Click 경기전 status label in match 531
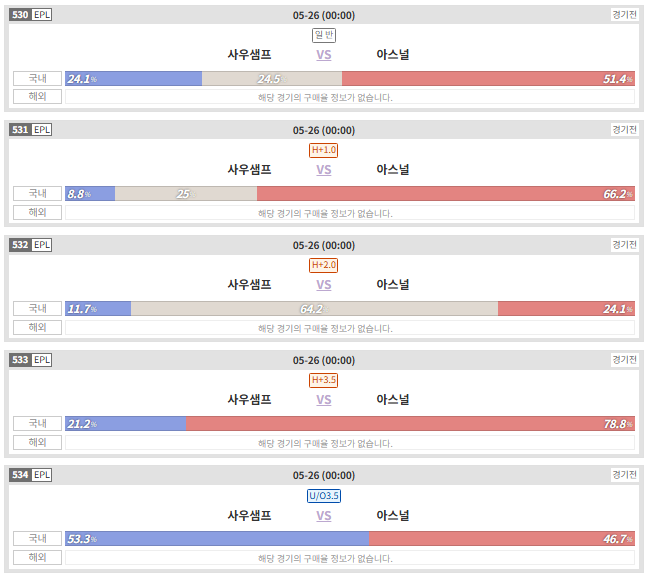This screenshot has width=648, height=578. 624,130
